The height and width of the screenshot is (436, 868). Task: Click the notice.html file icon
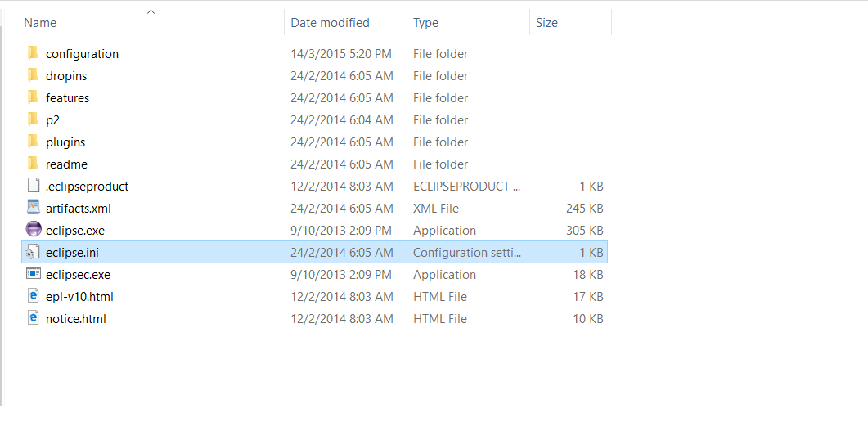(x=34, y=318)
